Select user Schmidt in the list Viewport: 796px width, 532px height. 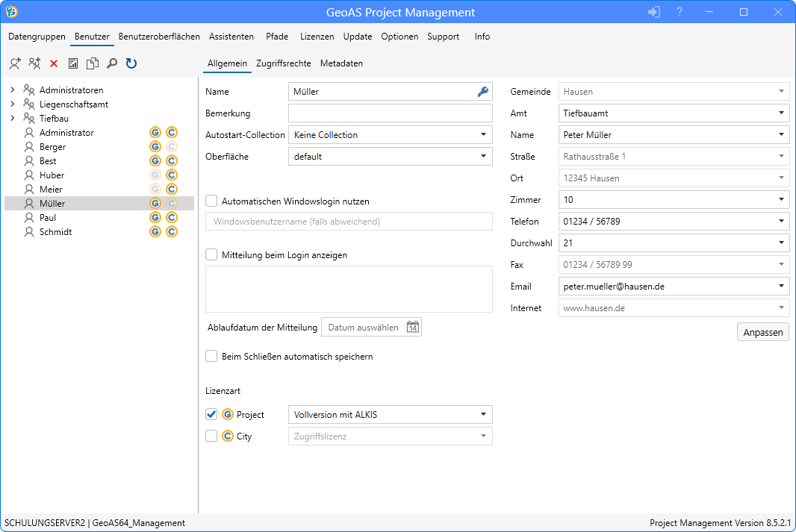click(55, 232)
